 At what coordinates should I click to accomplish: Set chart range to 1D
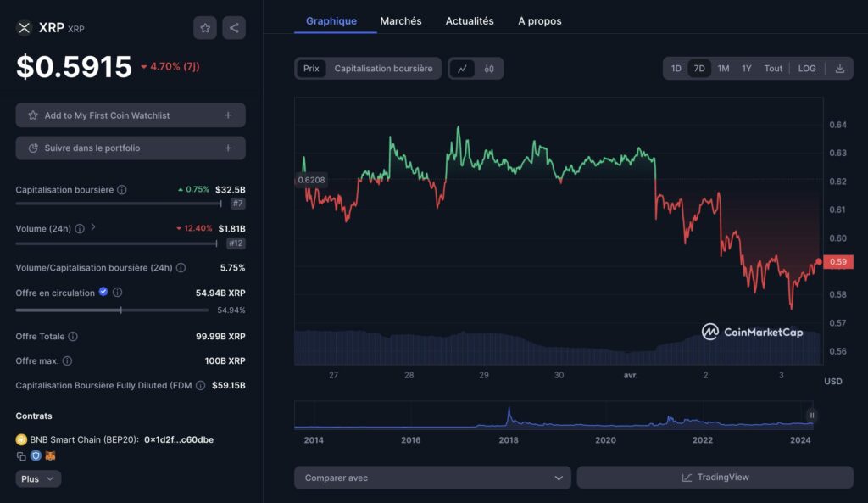pos(676,69)
